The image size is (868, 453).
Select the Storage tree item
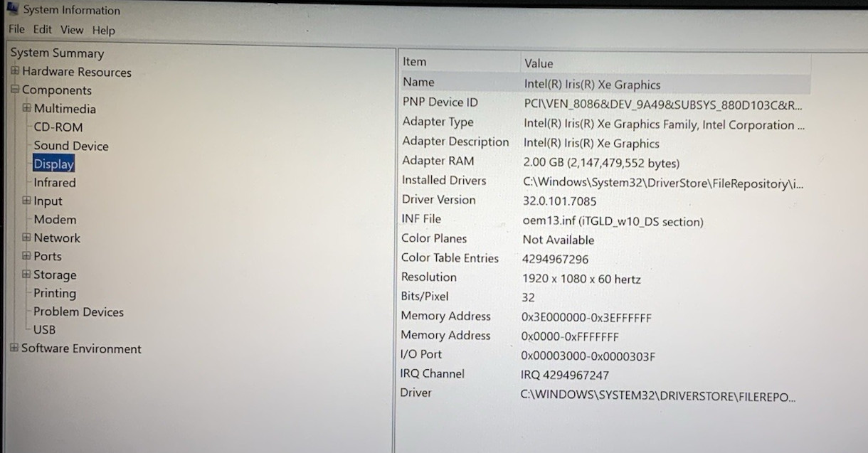pos(55,275)
